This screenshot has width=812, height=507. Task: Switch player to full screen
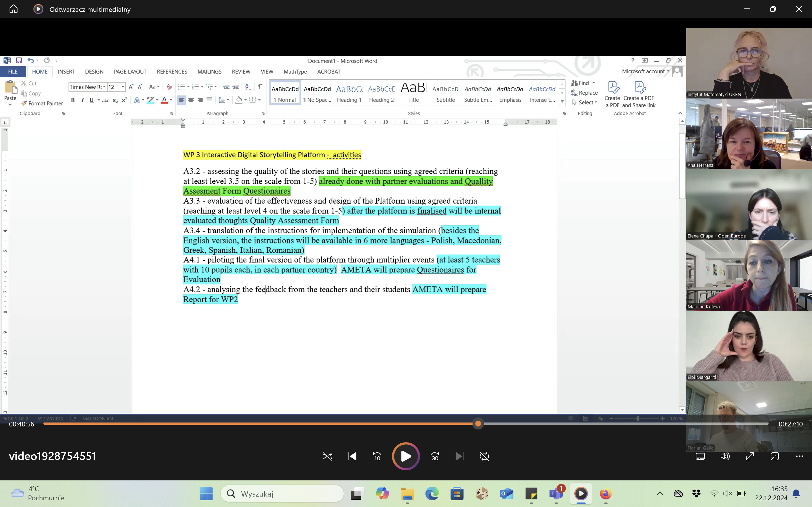[750, 456]
